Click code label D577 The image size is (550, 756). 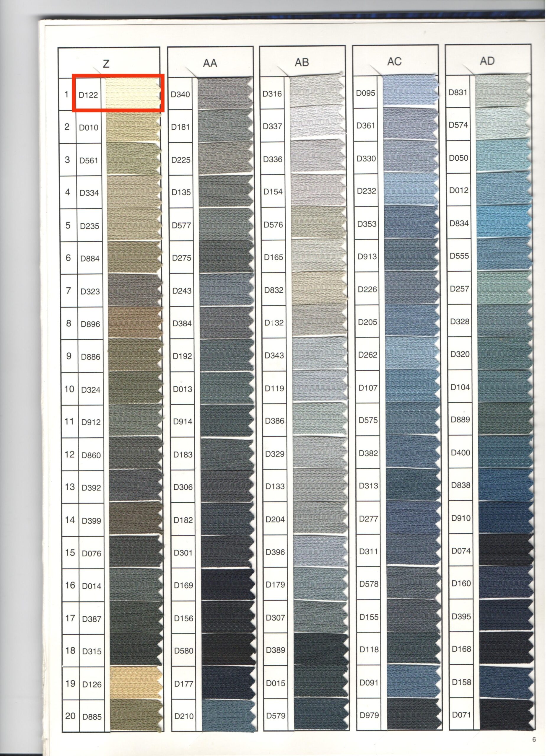coord(181,225)
